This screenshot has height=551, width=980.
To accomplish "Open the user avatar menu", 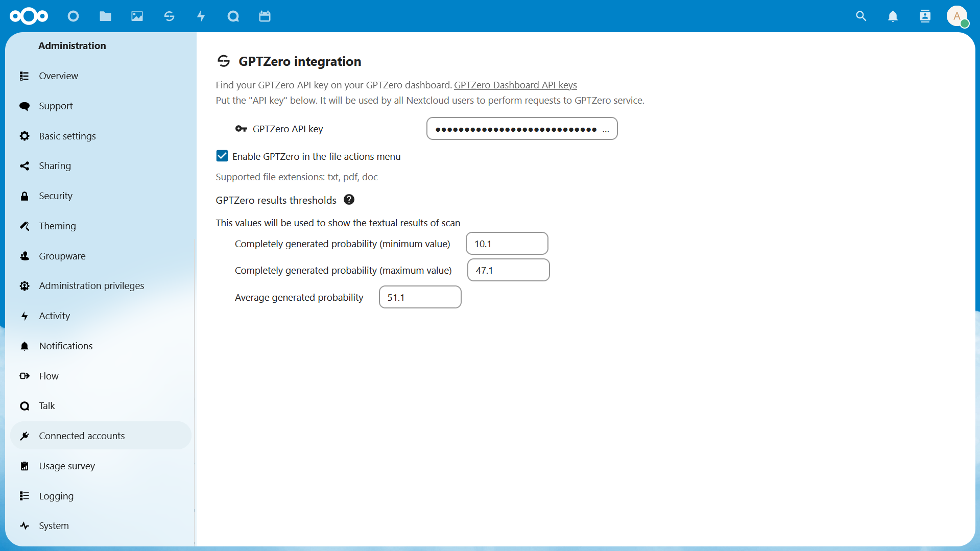I will pyautogui.click(x=958, y=16).
